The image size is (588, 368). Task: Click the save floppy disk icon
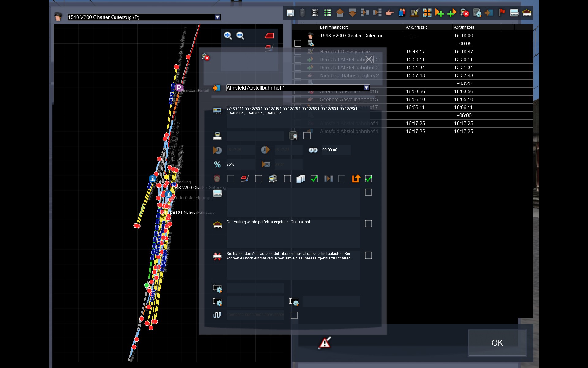pos(290,13)
